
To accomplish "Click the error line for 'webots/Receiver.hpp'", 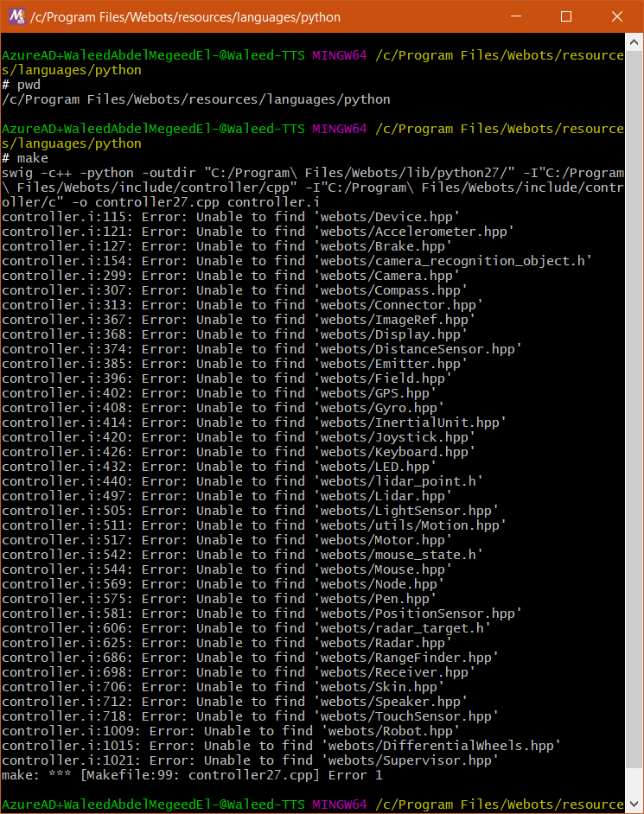I will pos(239,671).
